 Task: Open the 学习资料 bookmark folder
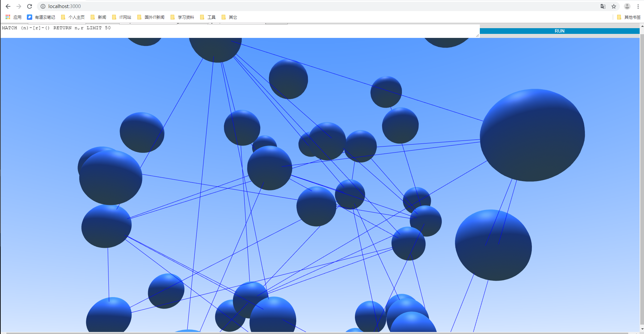(182, 17)
